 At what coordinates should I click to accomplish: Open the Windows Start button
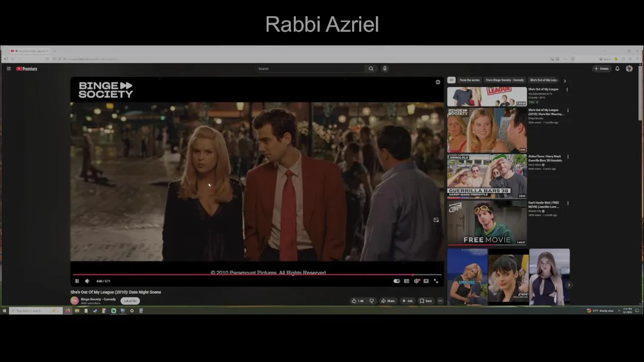tap(5, 311)
